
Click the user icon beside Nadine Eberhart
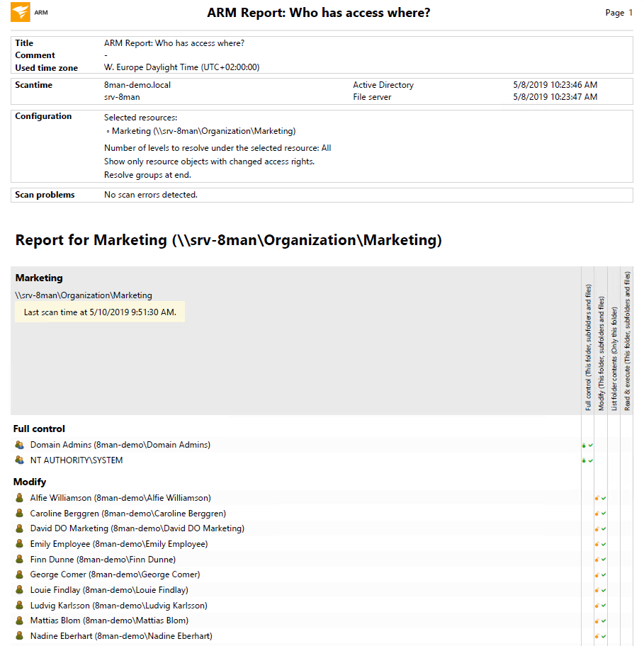point(20,636)
